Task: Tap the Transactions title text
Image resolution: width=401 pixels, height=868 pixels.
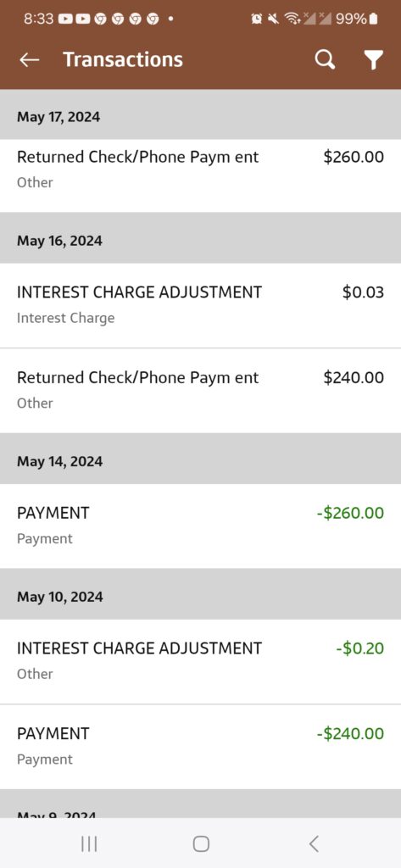Action: click(x=123, y=59)
